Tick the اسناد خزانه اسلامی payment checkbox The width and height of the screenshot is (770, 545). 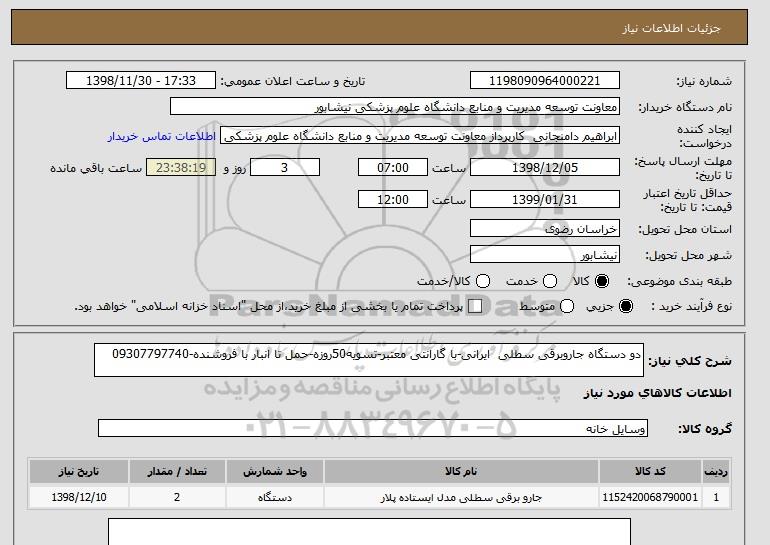click(x=475, y=306)
